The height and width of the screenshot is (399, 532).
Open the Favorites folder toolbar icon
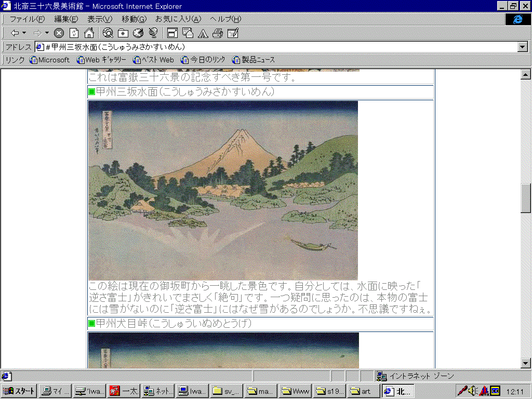[x=123, y=33]
